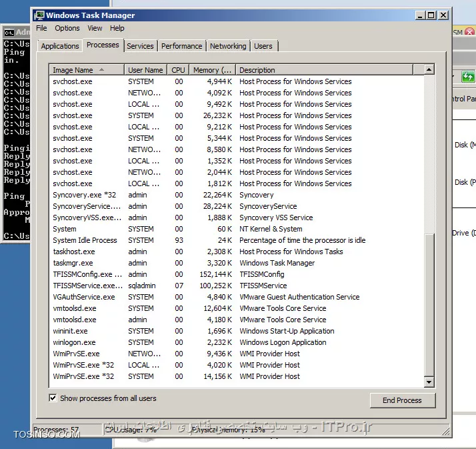Click the Command Prompt window title bar
This screenshot has height=449, width=476.
17,32
